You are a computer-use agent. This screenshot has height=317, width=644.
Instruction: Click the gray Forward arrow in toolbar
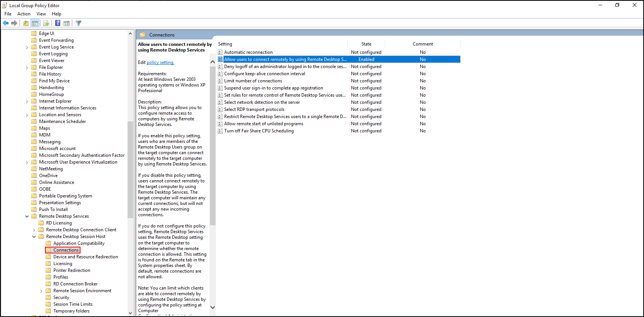click(14, 23)
